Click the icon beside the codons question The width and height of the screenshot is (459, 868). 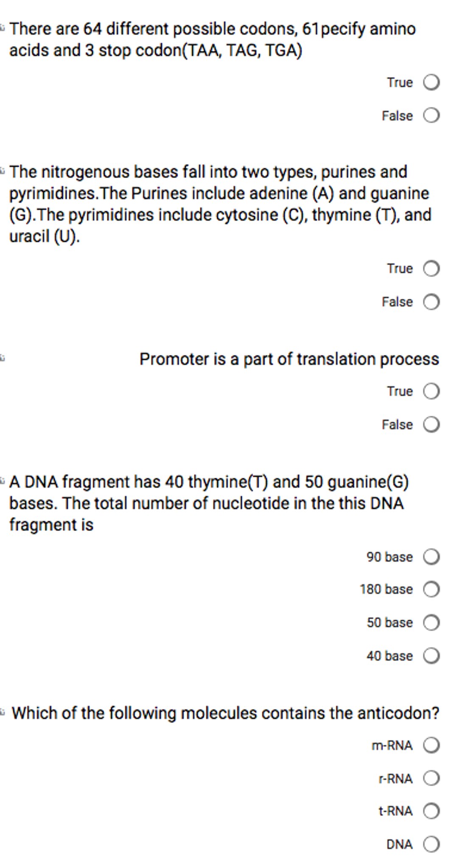coord(2,26)
